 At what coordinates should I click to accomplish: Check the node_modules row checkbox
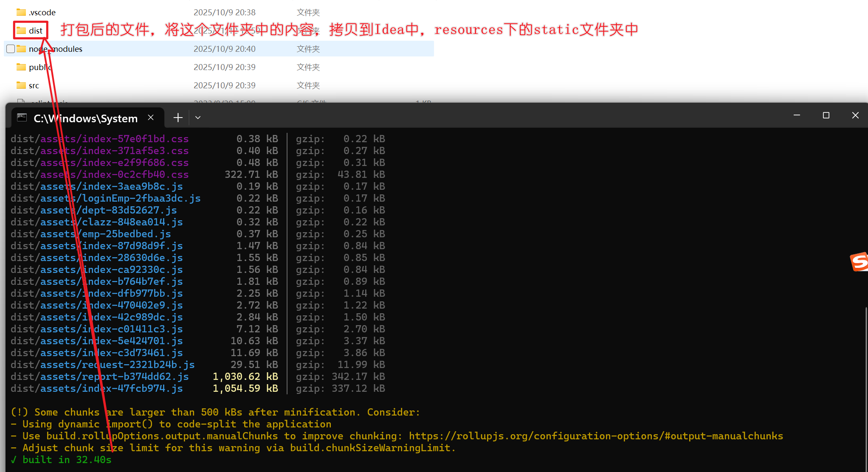click(11, 49)
